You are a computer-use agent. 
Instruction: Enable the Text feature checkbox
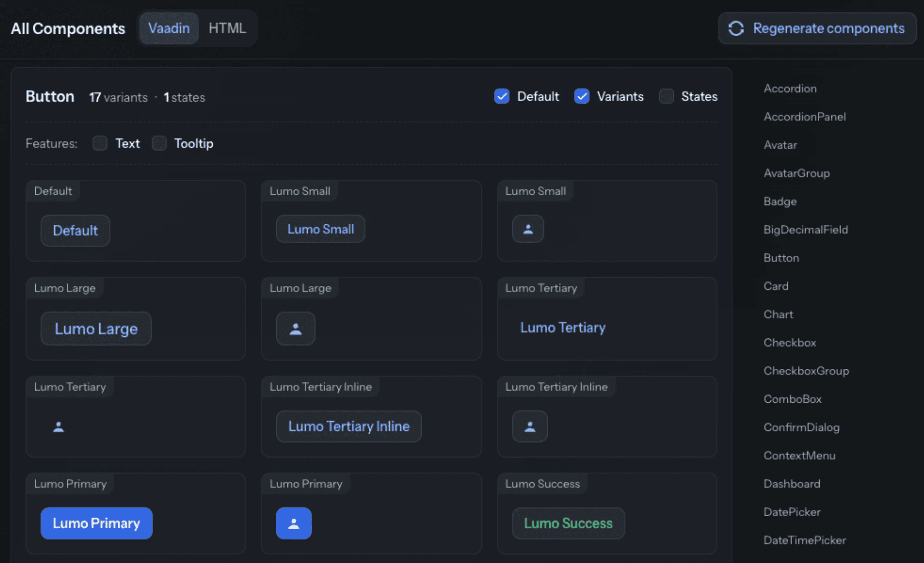[100, 143]
